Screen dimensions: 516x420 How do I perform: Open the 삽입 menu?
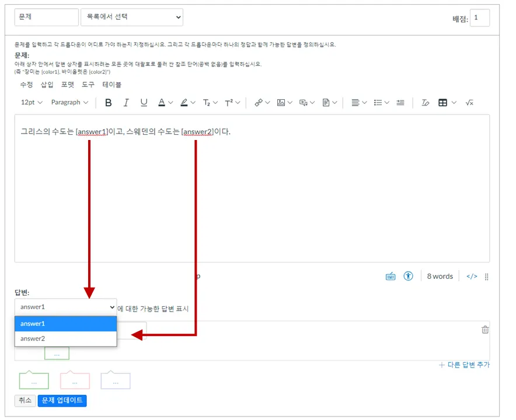click(47, 85)
